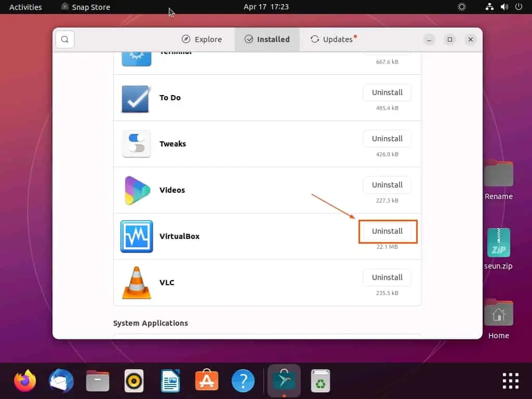Viewport: 532px width, 399px height.
Task: Open Thunderbird mail from the dock
Action: click(61, 381)
